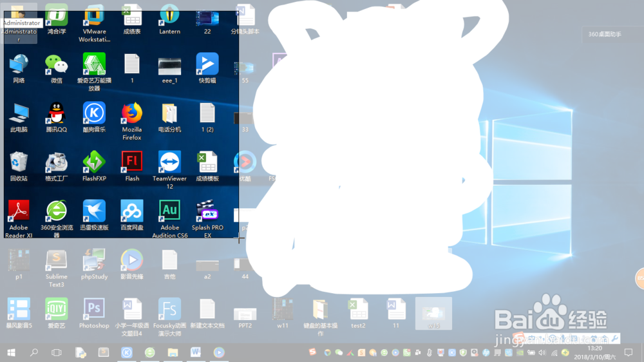The width and height of the screenshot is (644, 362).
Task: Select the 此电脑 This PC icon
Action: tap(19, 117)
